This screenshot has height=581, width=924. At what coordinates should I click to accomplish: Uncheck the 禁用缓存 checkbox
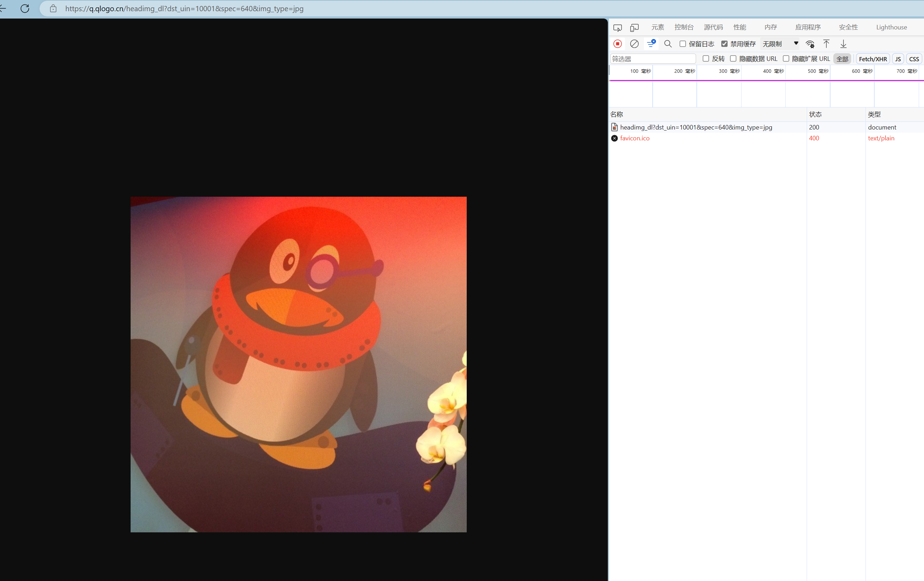point(724,44)
